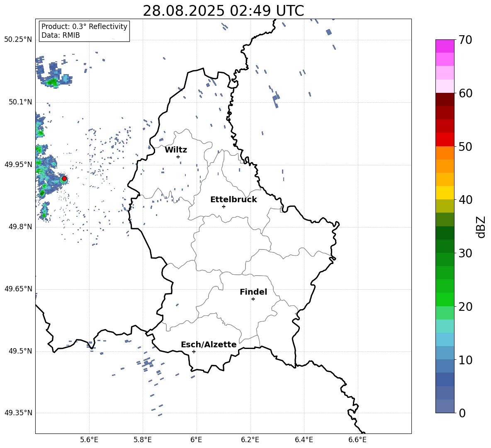491x448 pixels.
Task: Click the 50.1°N latitude label
Action: click(20, 102)
